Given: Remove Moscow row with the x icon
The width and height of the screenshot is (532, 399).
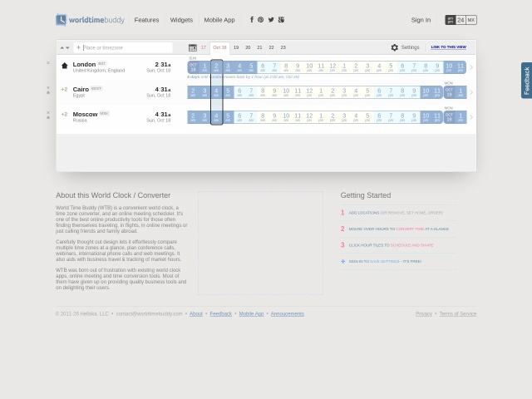Looking at the screenshot, I should click(x=48, y=112).
